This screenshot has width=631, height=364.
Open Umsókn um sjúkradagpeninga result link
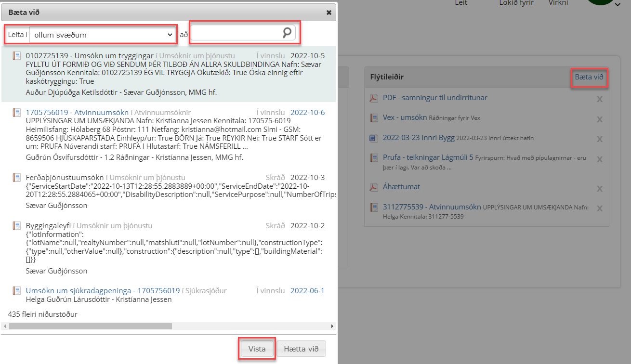103,291
